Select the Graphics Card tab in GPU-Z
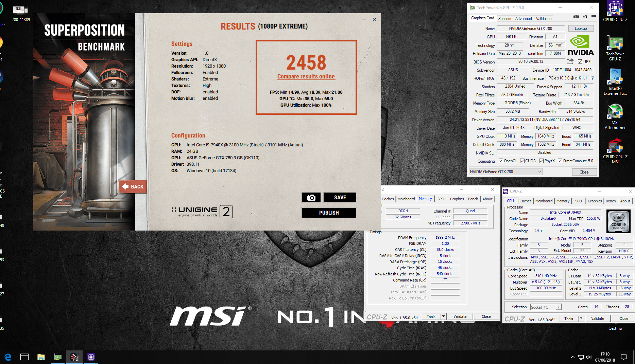The width and height of the screenshot is (635, 364). point(482,18)
